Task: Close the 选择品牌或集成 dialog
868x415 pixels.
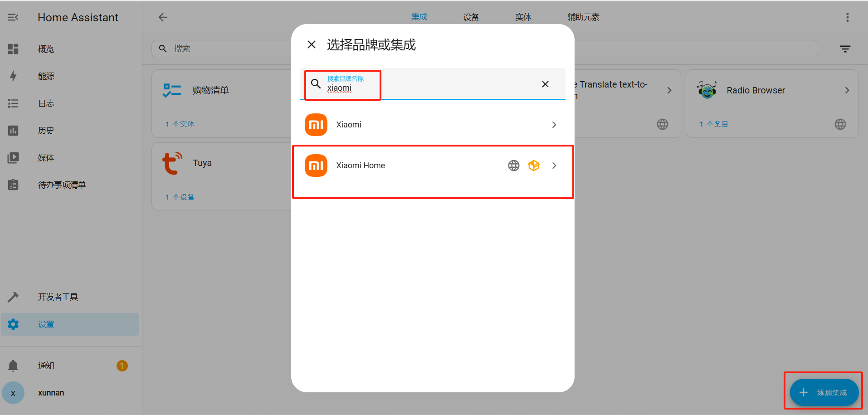Action: click(312, 44)
